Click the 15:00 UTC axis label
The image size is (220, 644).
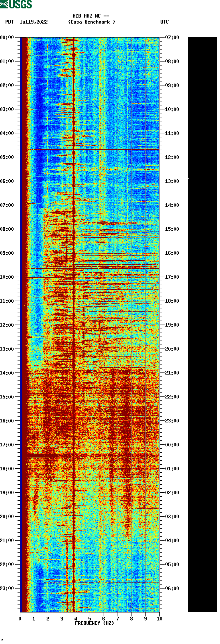pos(172,229)
